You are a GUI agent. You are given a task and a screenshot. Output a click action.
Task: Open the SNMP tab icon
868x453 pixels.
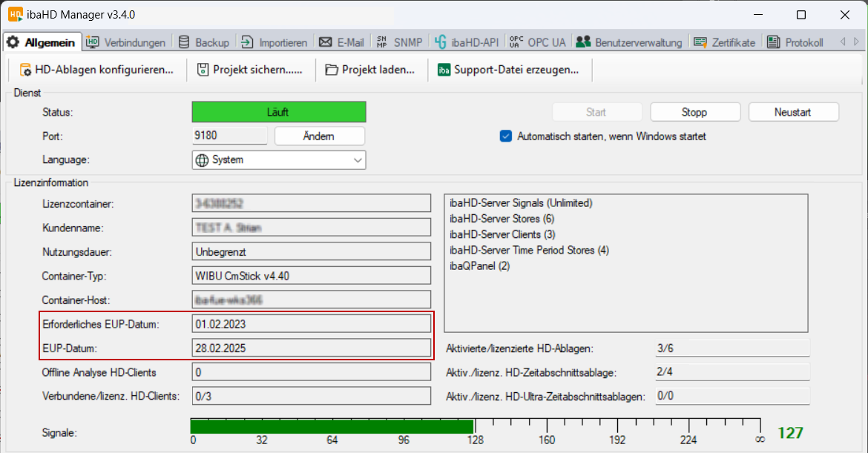382,42
